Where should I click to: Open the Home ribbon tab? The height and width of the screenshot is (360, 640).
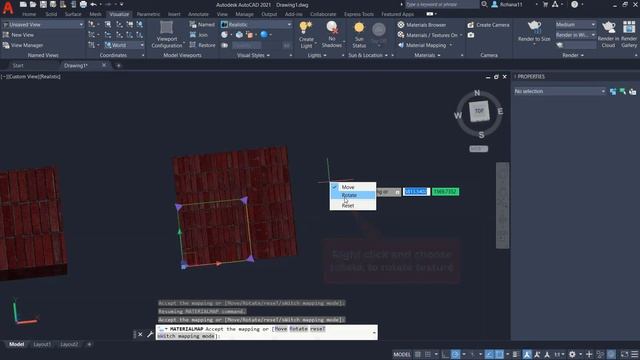tap(29, 14)
